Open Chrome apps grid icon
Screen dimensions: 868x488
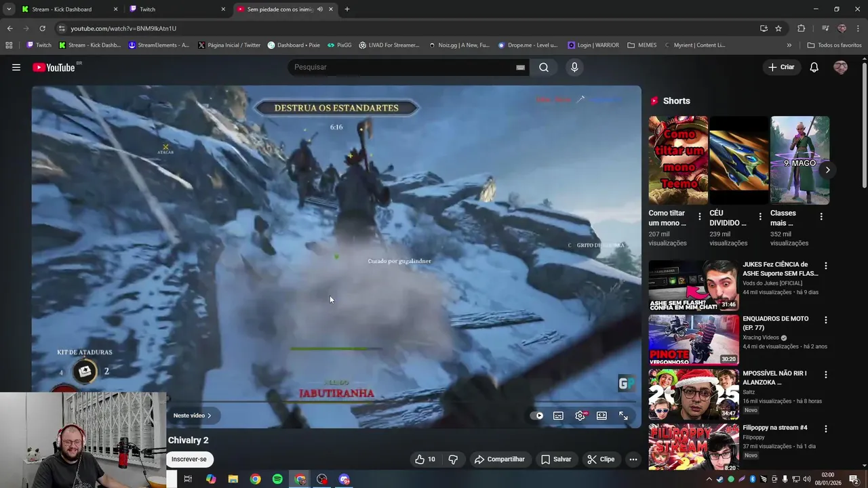coord(9,45)
